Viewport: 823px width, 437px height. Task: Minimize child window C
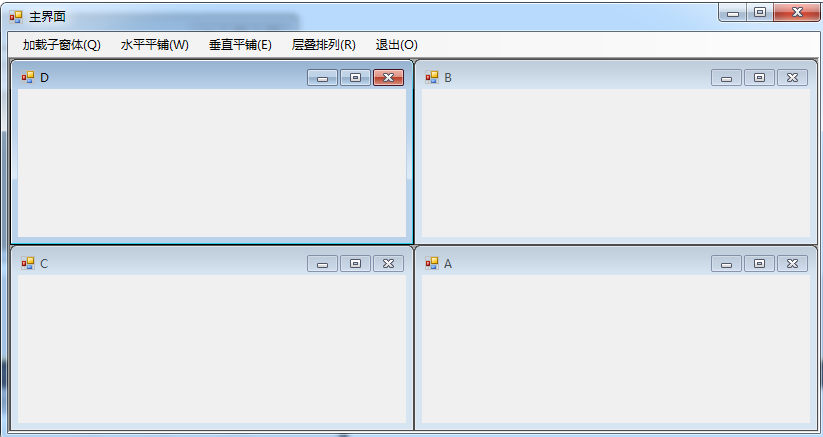tap(322, 263)
